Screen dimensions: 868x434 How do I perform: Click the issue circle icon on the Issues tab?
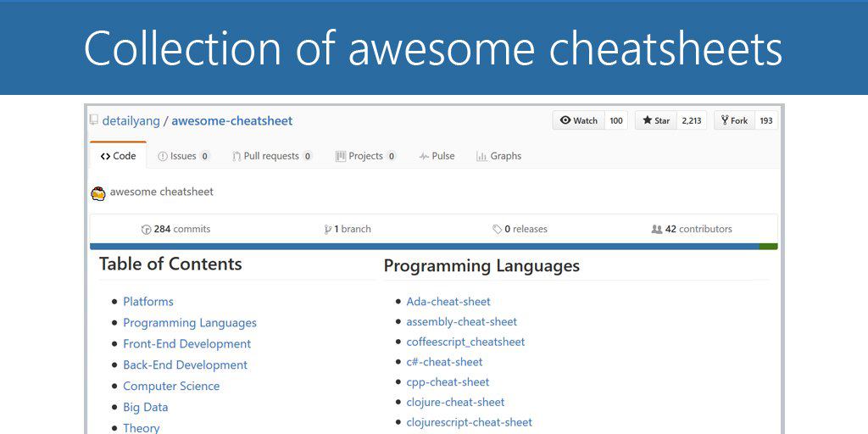[163, 157]
